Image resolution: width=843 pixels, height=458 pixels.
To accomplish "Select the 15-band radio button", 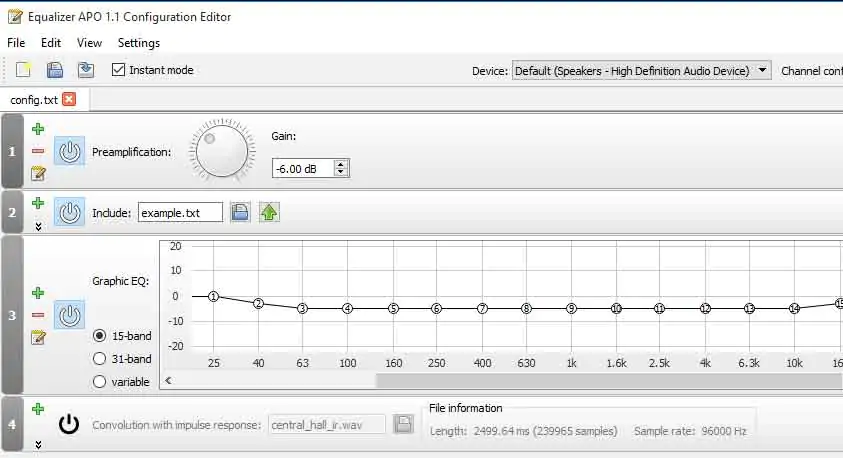I will tap(99, 335).
